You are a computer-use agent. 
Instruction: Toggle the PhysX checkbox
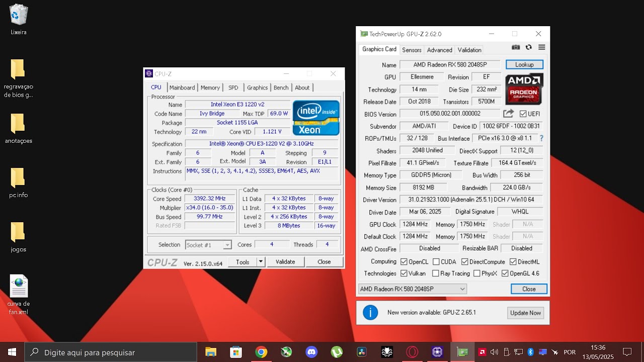476,274
